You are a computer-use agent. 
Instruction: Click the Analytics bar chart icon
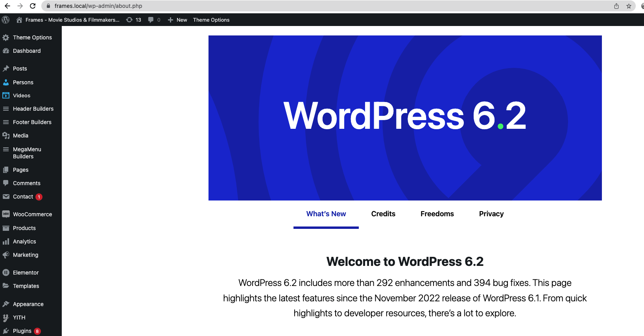click(x=6, y=241)
